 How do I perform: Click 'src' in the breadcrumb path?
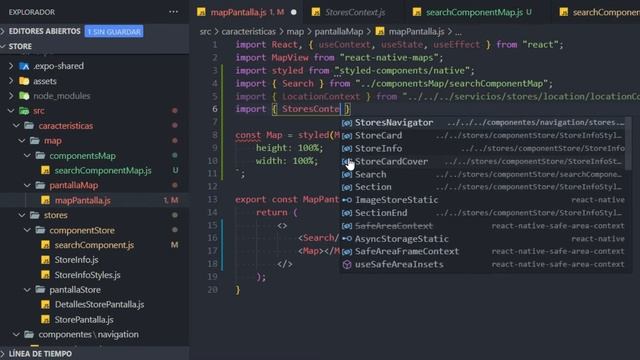205,31
